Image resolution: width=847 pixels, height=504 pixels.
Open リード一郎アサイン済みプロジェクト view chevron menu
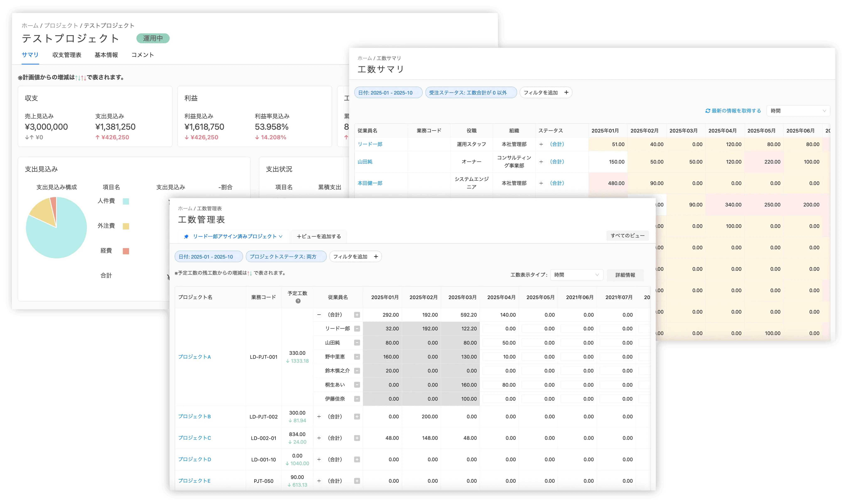(281, 236)
